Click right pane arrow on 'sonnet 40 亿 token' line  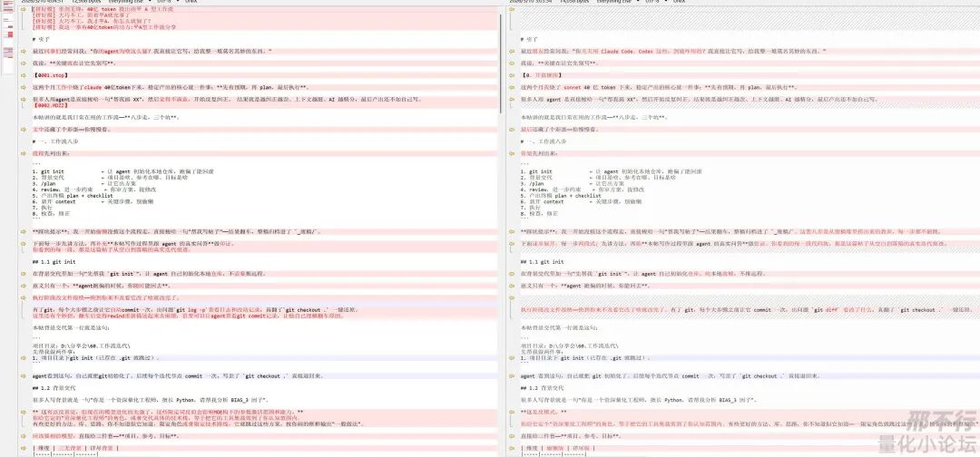click(512, 87)
